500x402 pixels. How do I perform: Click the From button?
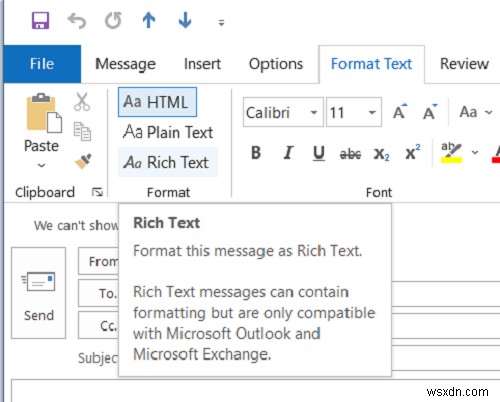tap(99, 261)
